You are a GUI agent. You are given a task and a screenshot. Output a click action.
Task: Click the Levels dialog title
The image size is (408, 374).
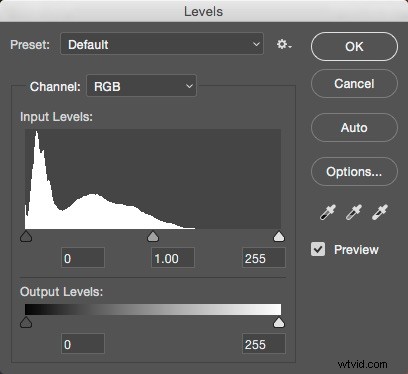[x=203, y=11]
